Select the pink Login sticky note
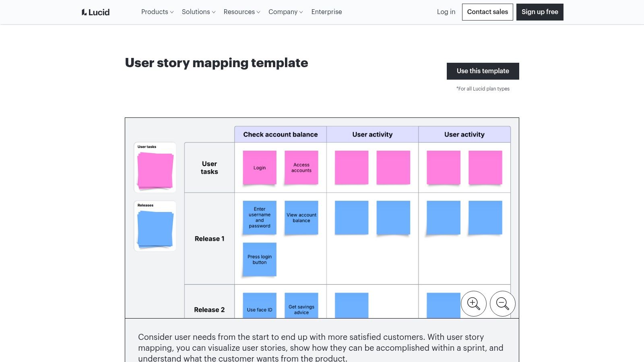Screen dimensions: 644x362 coord(260,168)
